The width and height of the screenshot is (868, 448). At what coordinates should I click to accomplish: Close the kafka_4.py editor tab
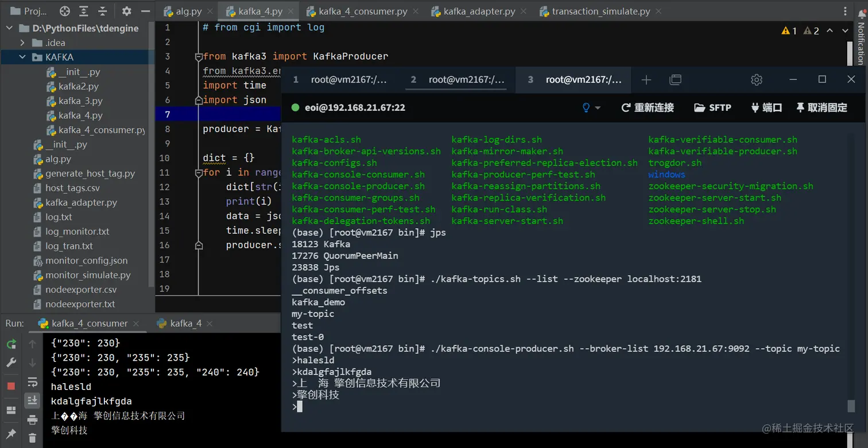291,11
